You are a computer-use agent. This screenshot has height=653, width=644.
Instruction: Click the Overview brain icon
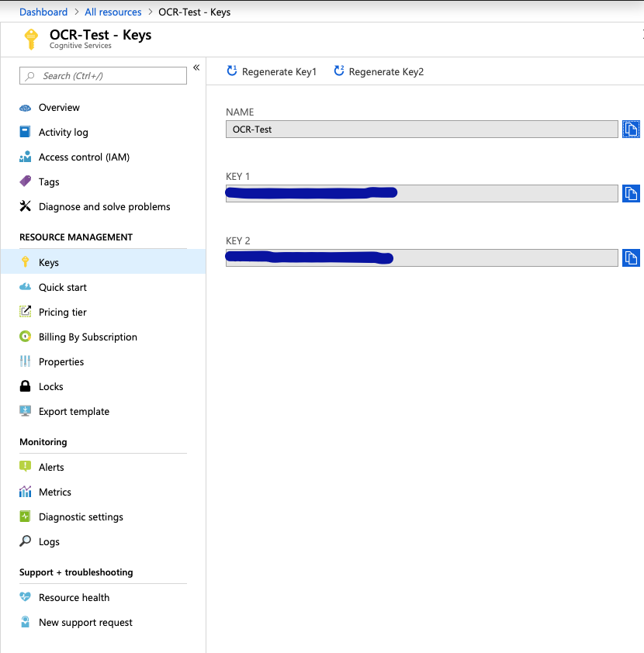(25, 108)
